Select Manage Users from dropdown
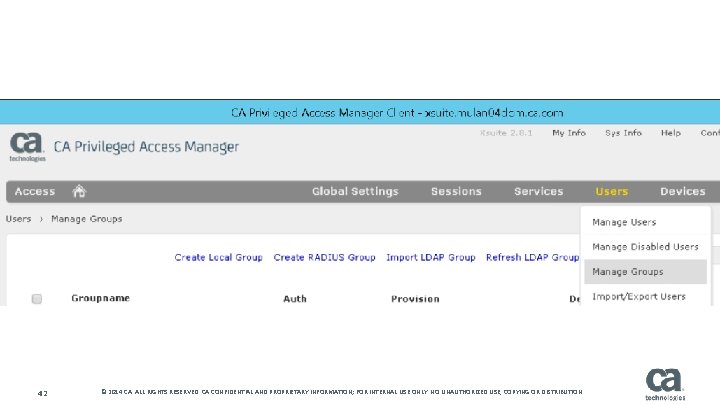The image size is (720, 405). 645,222
